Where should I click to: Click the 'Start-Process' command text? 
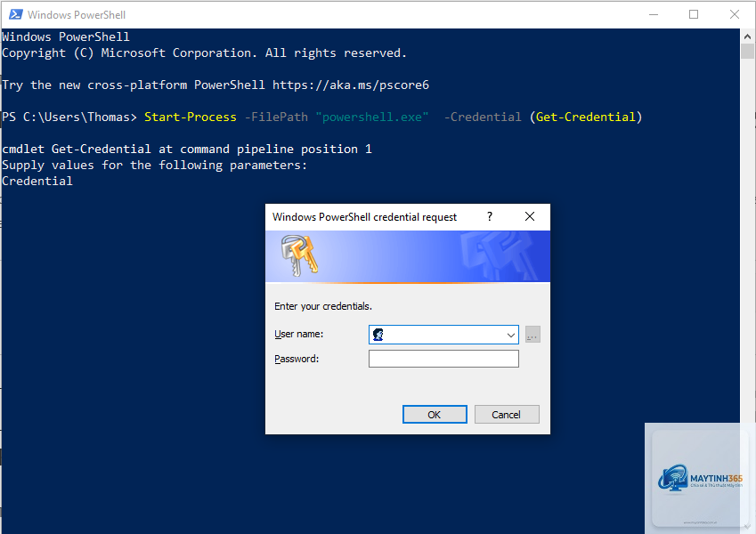click(x=191, y=117)
